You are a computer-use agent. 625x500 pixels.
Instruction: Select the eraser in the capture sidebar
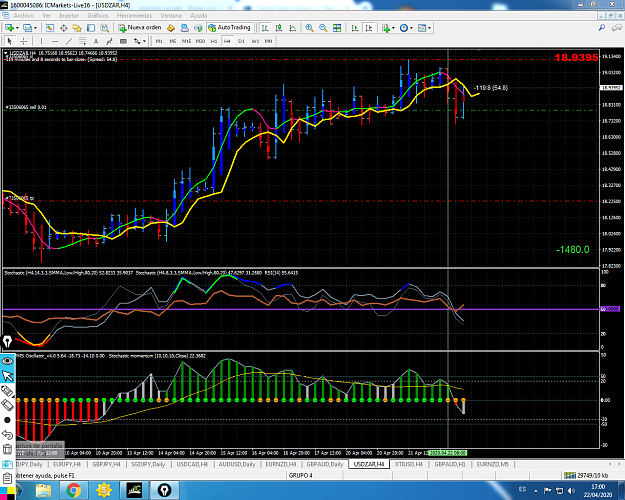tap(7, 406)
